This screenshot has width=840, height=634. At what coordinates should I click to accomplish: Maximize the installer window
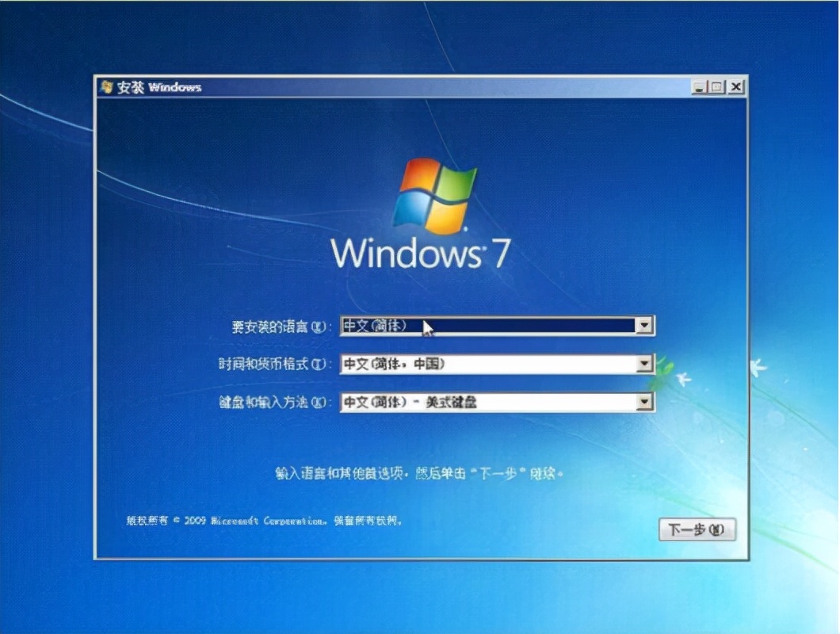pyautogui.click(x=718, y=86)
